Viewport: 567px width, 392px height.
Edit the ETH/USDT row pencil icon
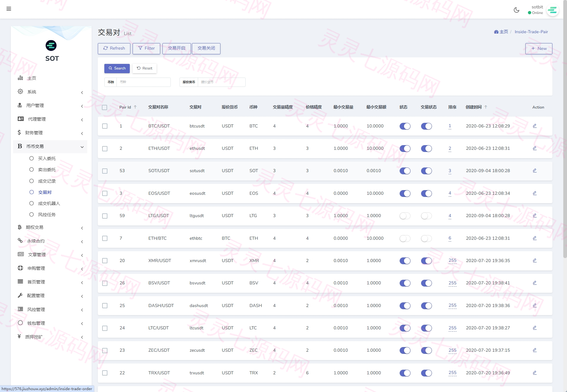[x=535, y=148]
